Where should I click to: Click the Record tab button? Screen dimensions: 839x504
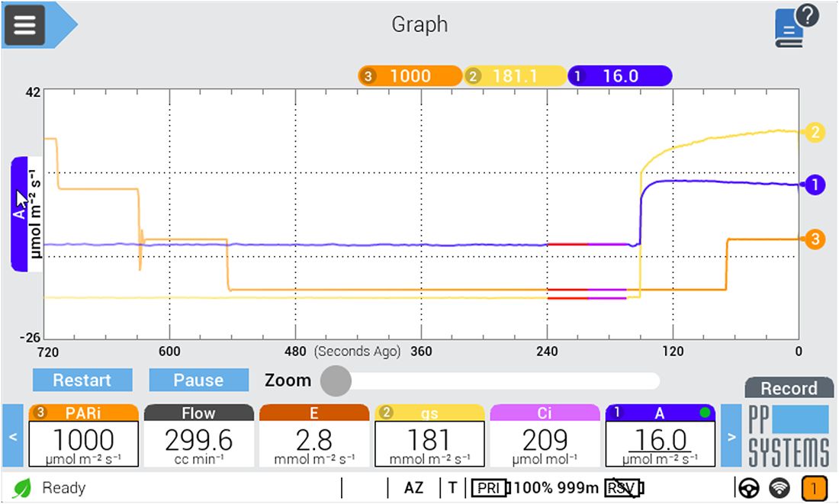[788, 388]
